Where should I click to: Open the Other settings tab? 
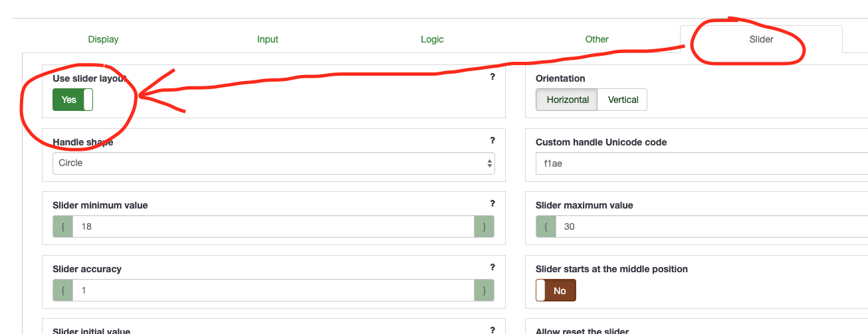click(x=597, y=39)
